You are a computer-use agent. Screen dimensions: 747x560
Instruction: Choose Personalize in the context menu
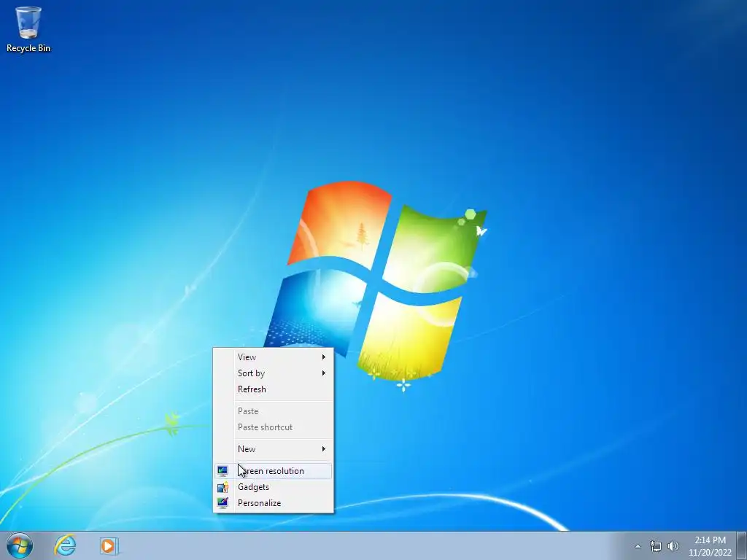pos(273,503)
